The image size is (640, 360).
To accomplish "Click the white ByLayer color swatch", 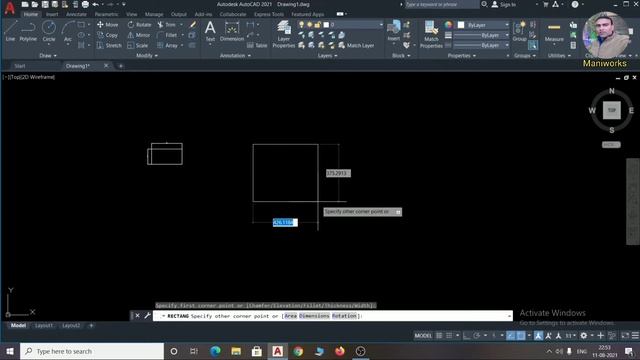I will coord(461,25).
